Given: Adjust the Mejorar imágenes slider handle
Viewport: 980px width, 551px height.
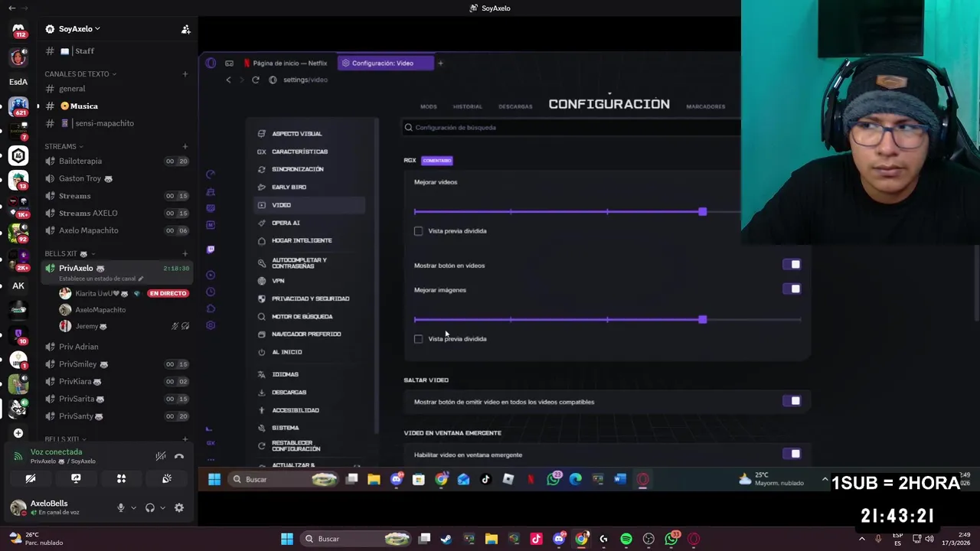Looking at the screenshot, I should 703,319.
